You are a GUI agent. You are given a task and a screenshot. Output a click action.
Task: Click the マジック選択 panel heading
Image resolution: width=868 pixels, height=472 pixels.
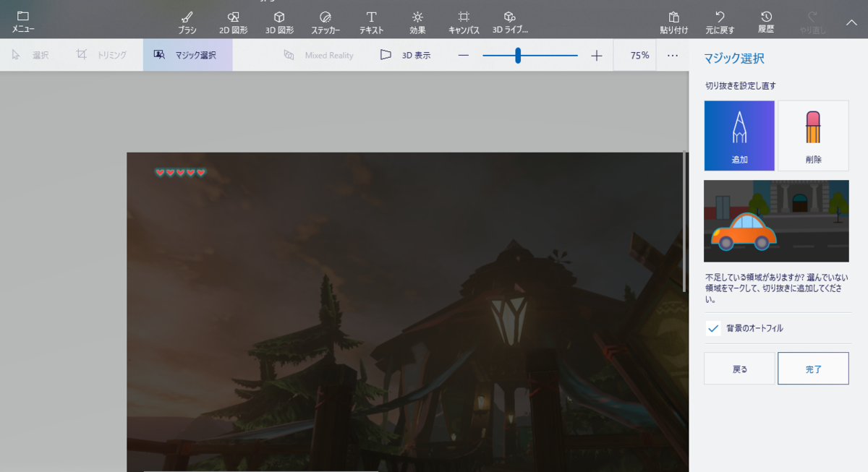[x=735, y=59]
